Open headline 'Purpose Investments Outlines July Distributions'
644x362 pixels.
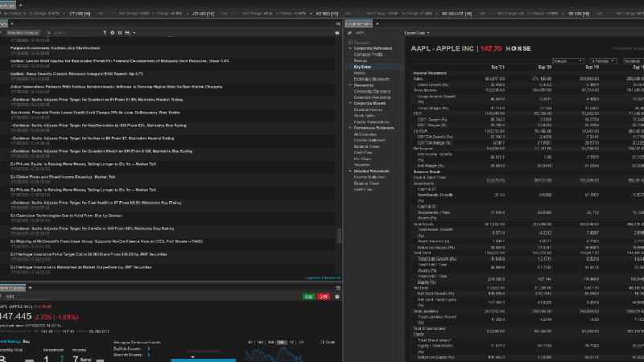coord(55,48)
